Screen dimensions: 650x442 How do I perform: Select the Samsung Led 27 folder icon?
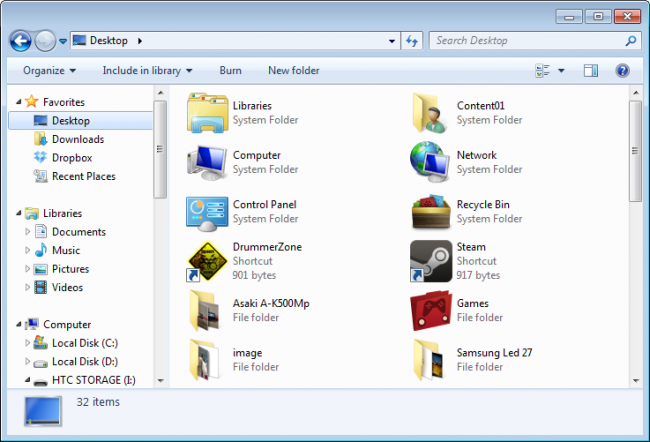tap(429, 359)
